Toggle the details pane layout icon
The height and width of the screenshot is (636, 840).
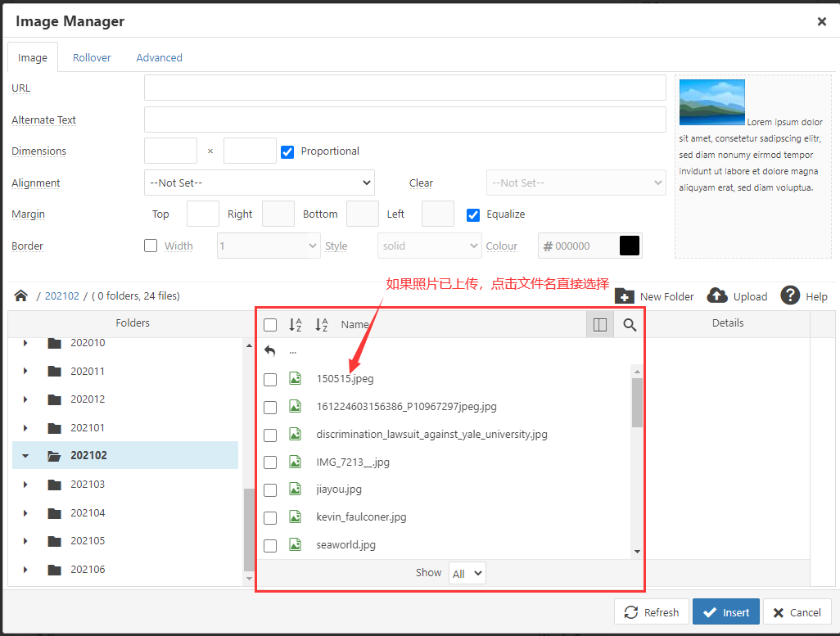(599, 325)
